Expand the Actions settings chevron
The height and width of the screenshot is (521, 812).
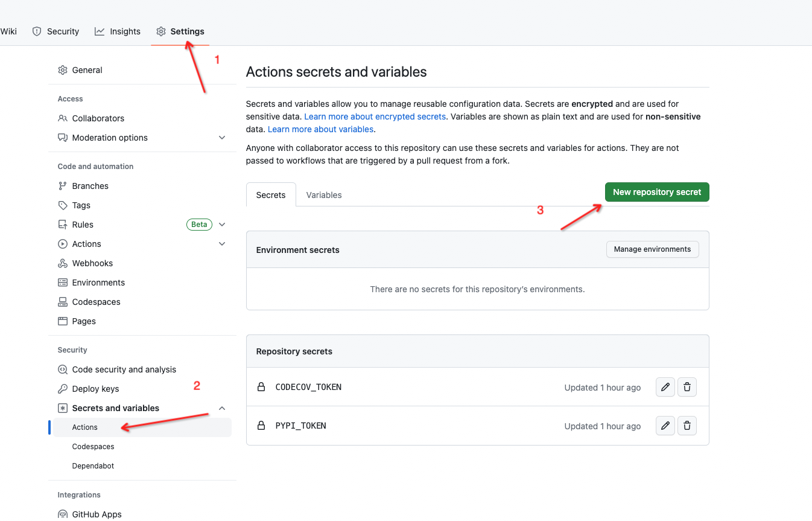coord(222,244)
